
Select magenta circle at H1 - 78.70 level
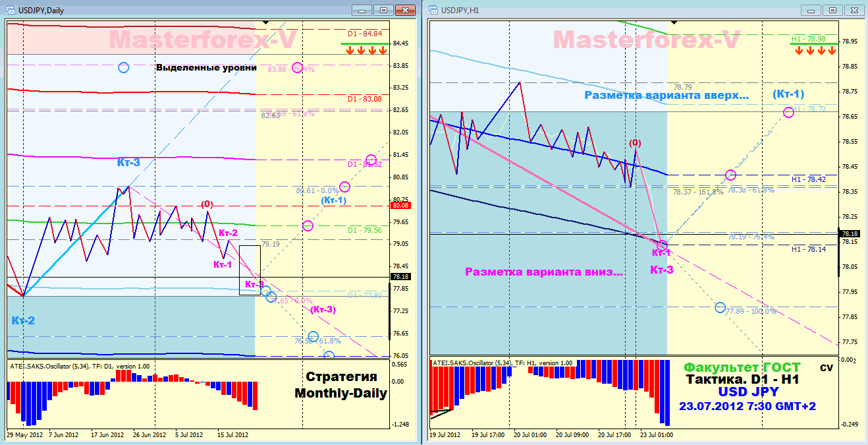(x=788, y=112)
